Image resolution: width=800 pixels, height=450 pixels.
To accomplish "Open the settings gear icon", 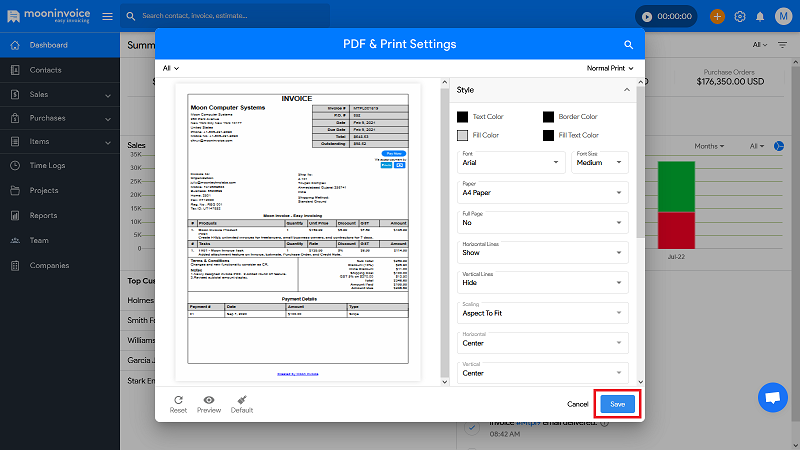I will pos(740,16).
